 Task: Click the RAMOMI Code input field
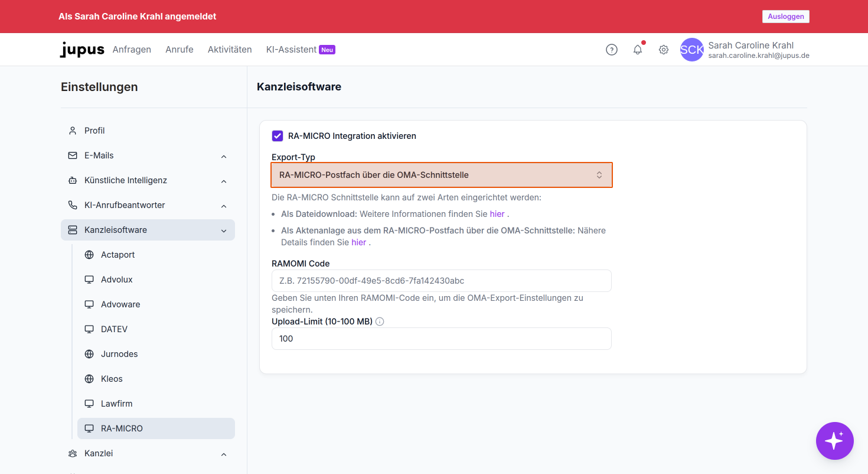pos(442,281)
